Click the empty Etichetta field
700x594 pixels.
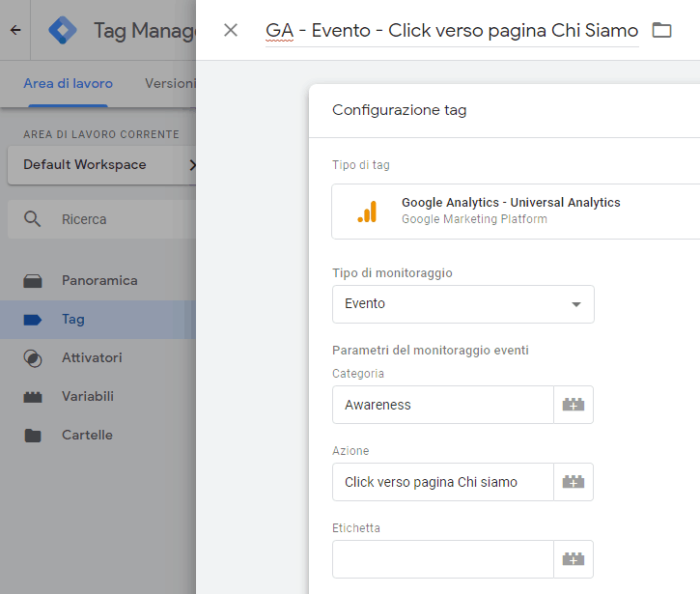click(x=443, y=559)
